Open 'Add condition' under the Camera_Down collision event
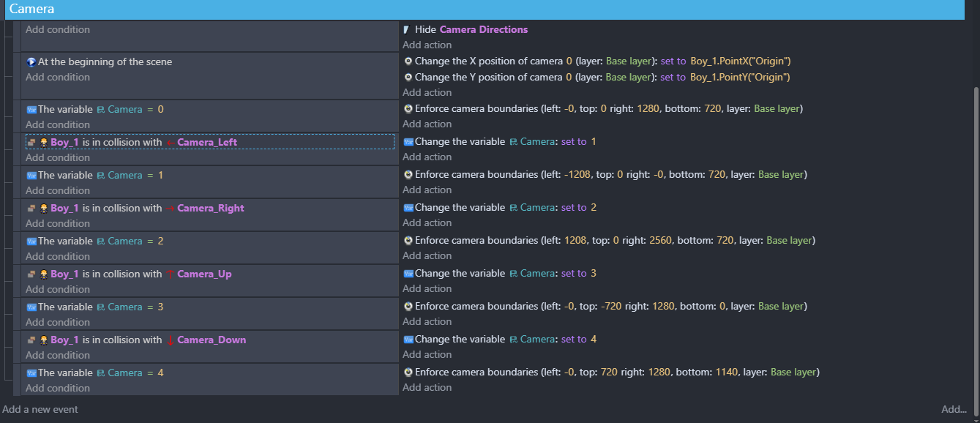Screen dimensions: 980x423 [57, 355]
